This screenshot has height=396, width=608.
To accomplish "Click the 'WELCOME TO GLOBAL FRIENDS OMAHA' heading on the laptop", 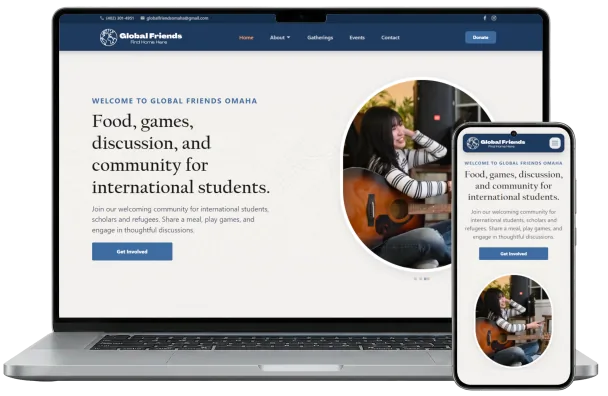I will (x=174, y=101).
